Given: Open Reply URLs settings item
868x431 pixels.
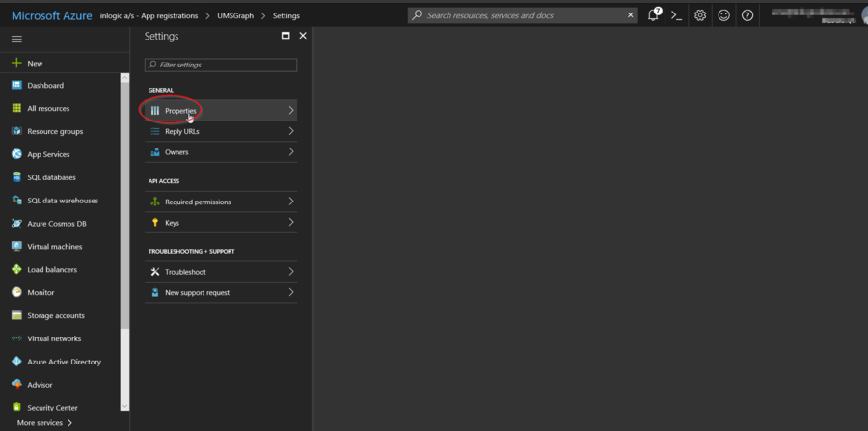Looking at the screenshot, I should tap(181, 131).
